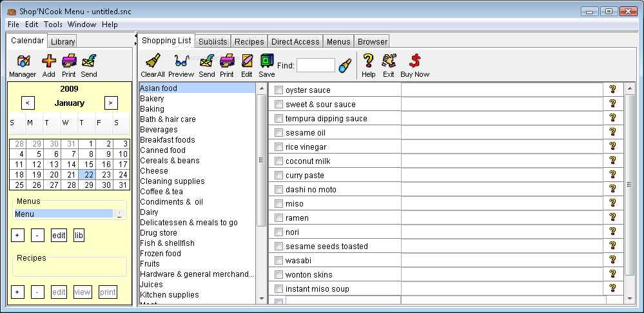Open the calendar Manager icon
The image size is (644, 313).
click(x=23, y=61)
